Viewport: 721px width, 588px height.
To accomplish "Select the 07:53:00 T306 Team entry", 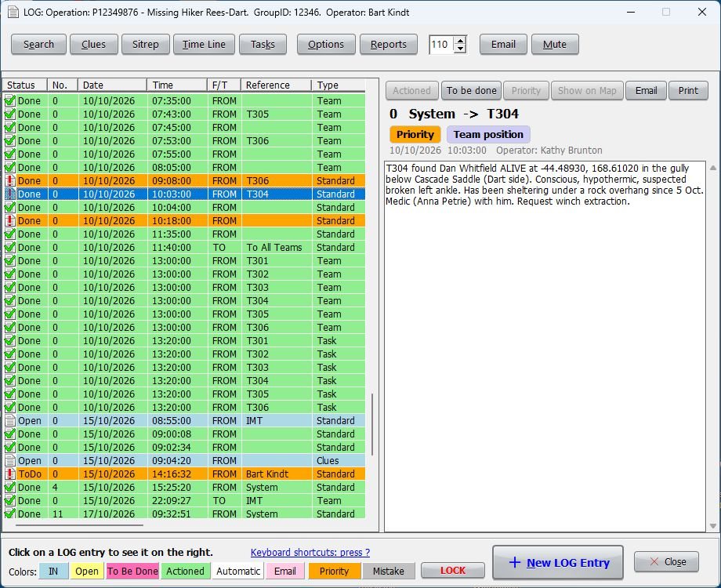I will point(184,141).
